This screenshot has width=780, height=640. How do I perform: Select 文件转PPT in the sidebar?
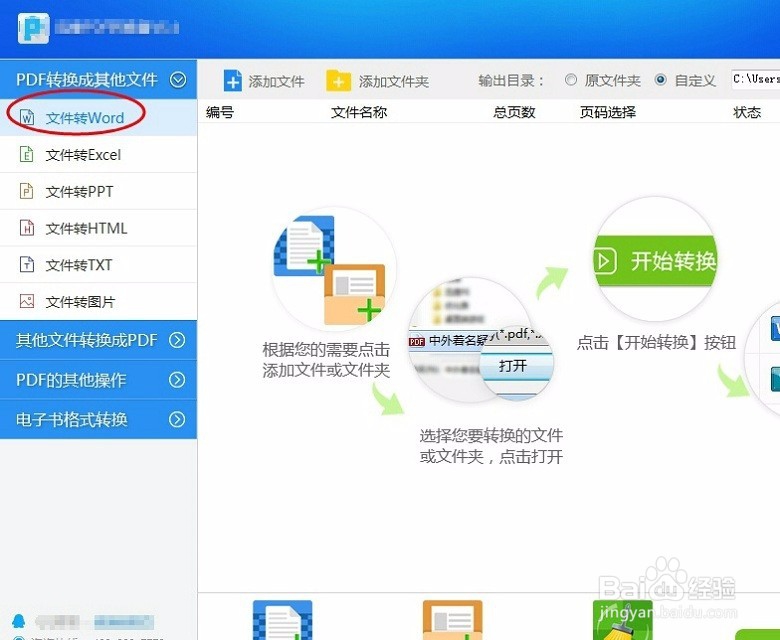[98, 191]
